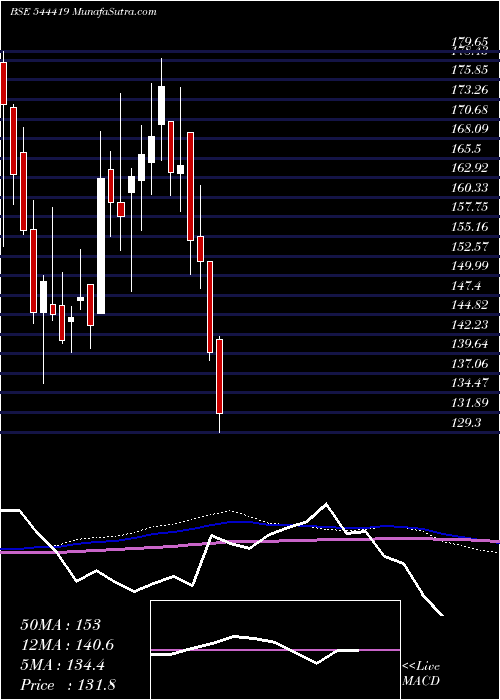Click the 162.92 price axis label
Image resolution: width=500 pixels, height=700 pixels.
click(x=469, y=168)
